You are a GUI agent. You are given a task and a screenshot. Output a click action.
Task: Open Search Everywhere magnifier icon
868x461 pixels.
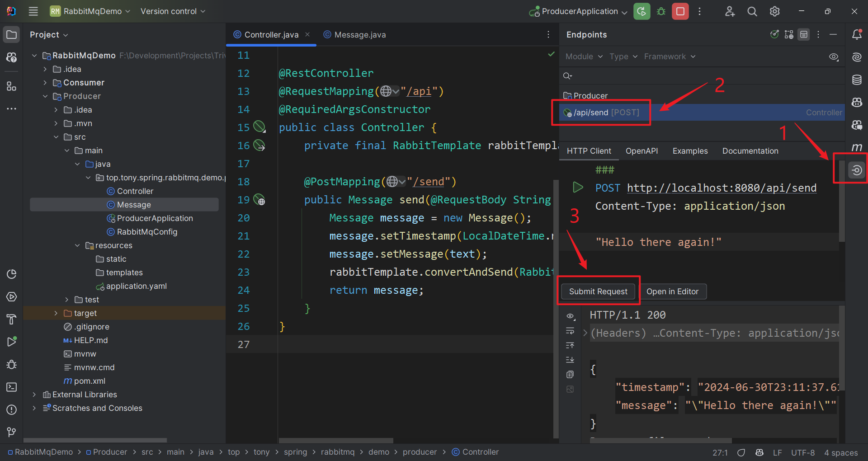(752, 11)
